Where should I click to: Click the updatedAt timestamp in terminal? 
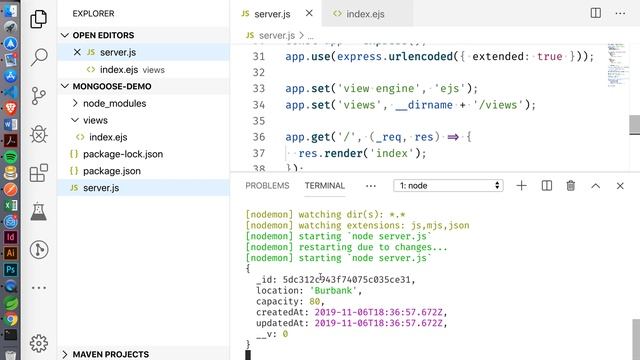pos(378,323)
